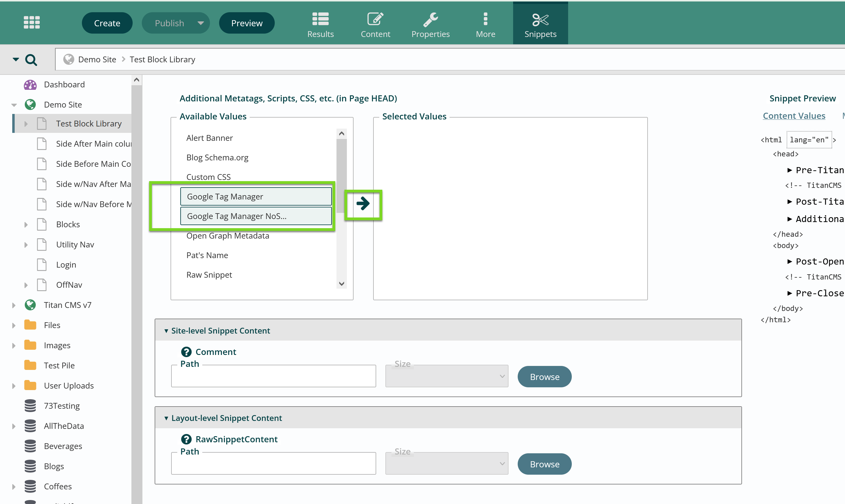Open the 73Testing database icon
Image resolution: width=845 pixels, height=504 pixels.
(30, 406)
